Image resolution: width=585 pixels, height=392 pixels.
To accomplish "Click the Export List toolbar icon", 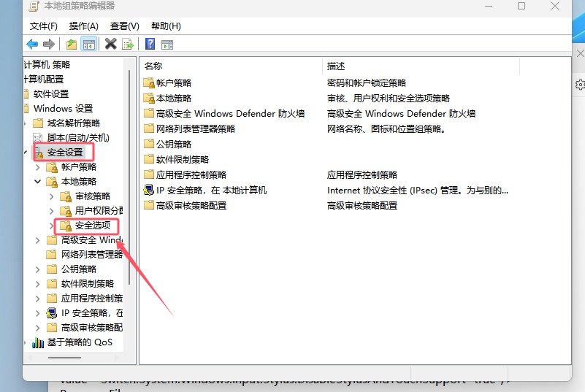I will pos(128,44).
